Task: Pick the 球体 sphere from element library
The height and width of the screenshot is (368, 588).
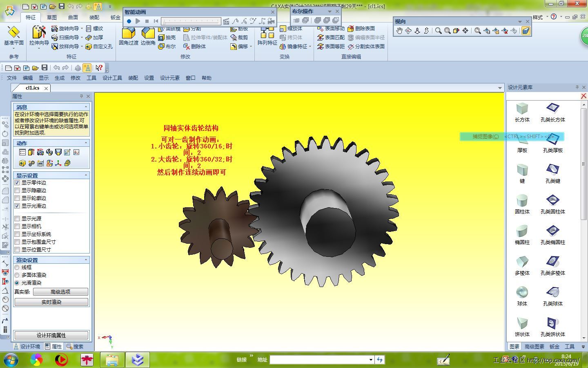Action: pos(522,296)
